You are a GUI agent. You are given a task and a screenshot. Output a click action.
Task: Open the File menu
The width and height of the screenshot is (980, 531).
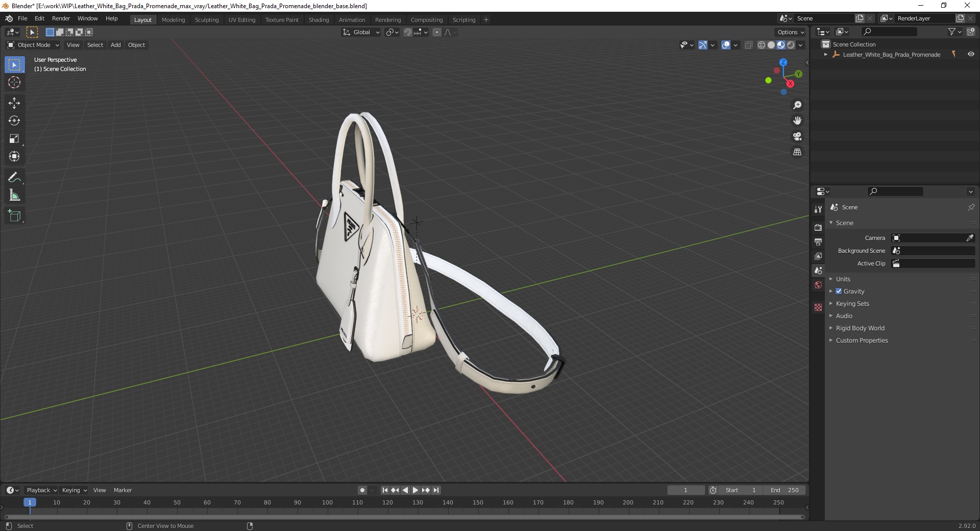[22, 18]
